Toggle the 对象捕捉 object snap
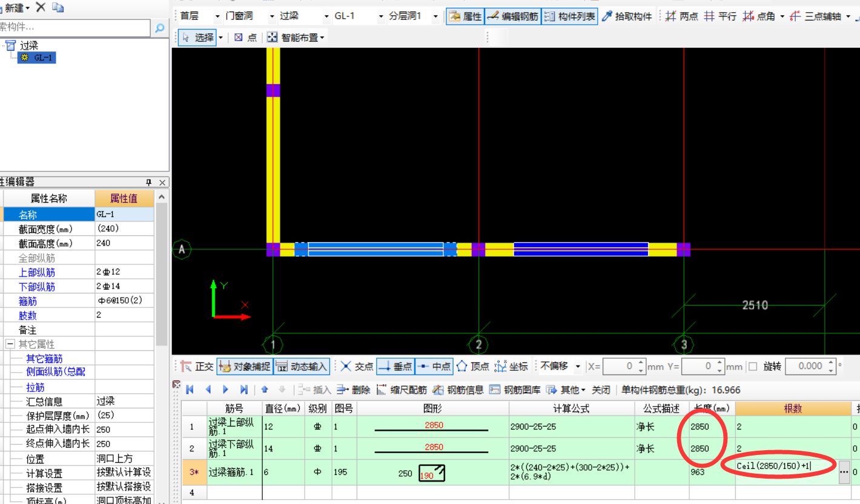 [x=245, y=366]
